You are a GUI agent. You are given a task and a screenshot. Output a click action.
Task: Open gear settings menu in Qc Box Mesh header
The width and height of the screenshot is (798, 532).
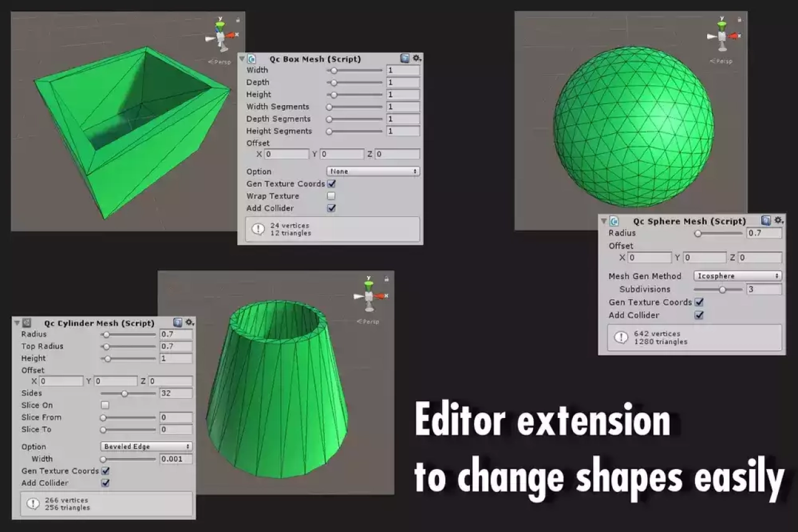click(417, 59)
